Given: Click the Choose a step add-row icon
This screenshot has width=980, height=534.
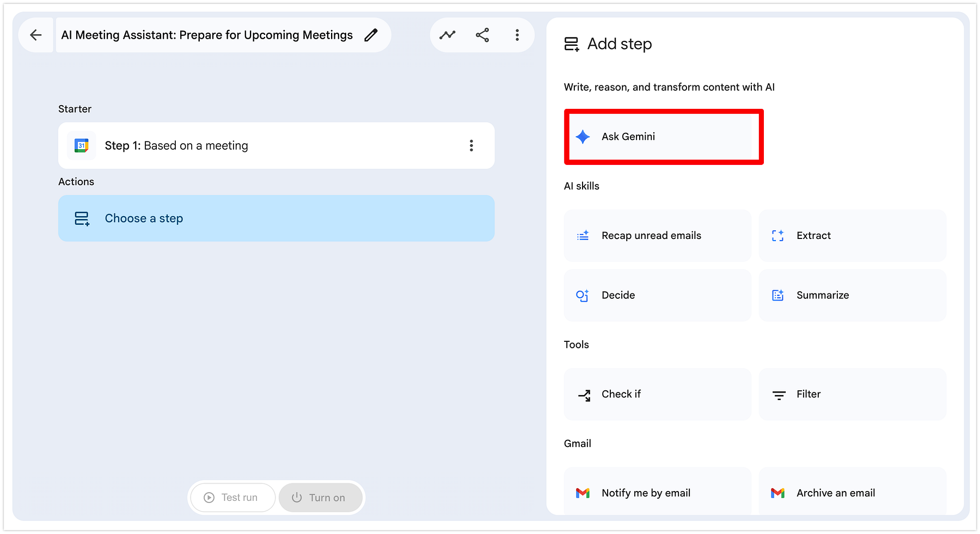Looking at the screenshot, I should 82,219.
